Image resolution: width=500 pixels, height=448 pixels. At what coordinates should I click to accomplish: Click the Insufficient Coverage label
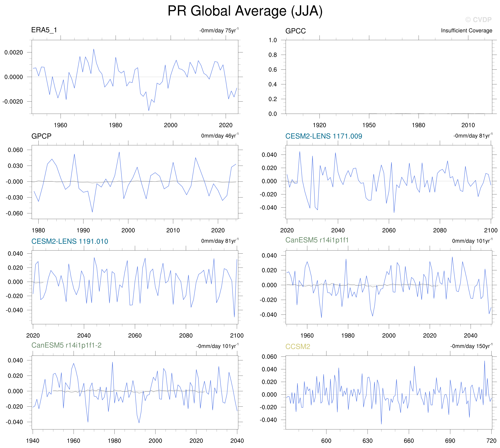click(x=466, y=30)
